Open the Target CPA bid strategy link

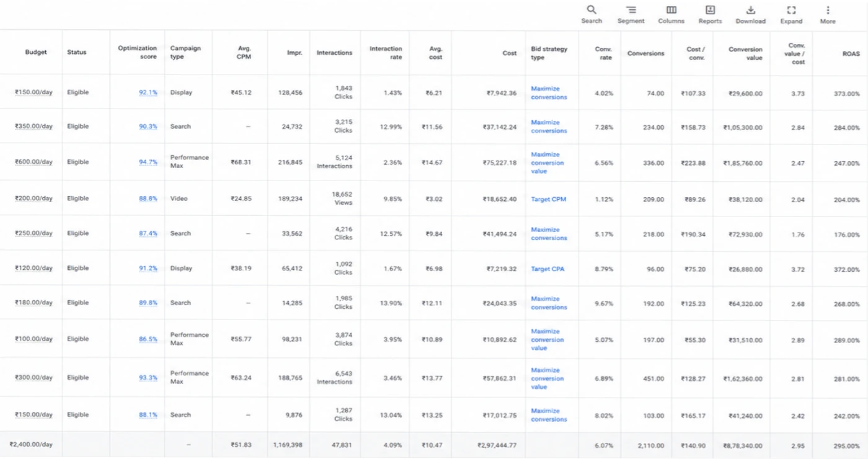click(x=547, y=269)
